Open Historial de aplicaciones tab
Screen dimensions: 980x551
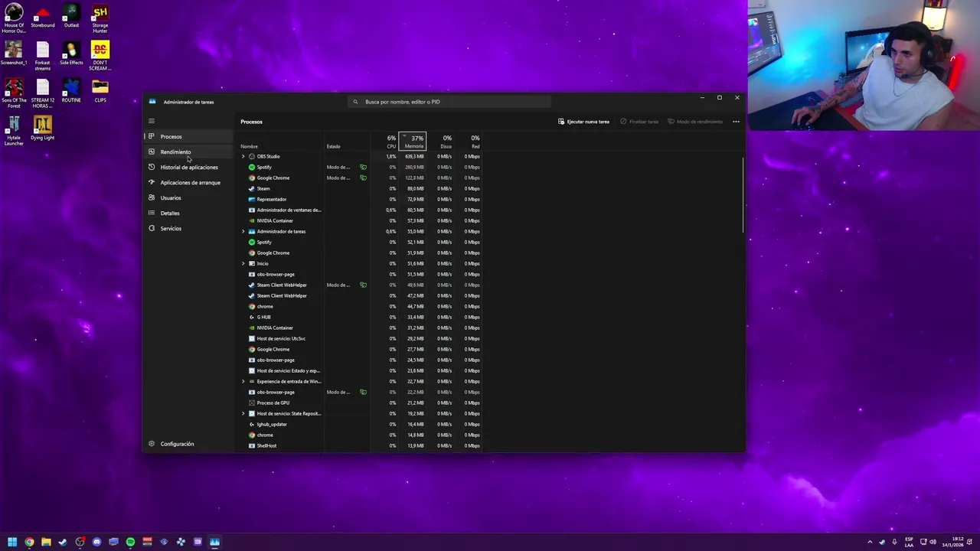click(x=188, y=167)
